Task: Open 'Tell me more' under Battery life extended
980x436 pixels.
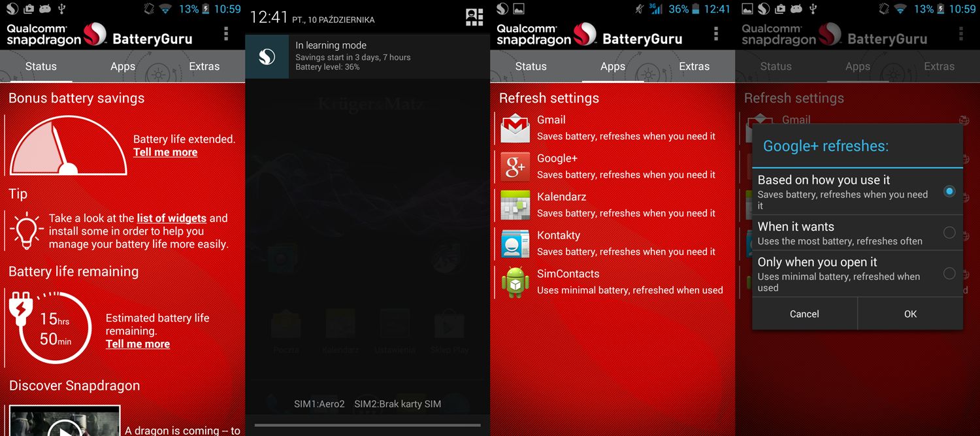Action: pyautogui.click(x=165, y=152)
